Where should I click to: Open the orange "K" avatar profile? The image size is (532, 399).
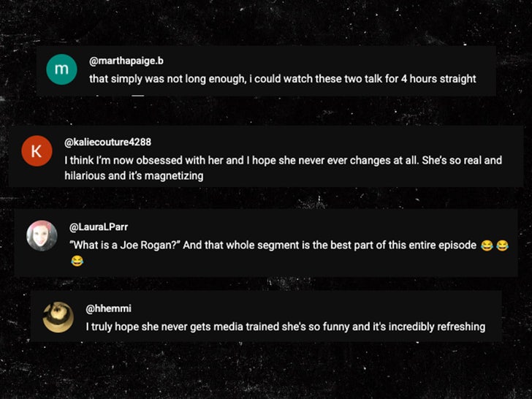click(x=37, y=151)
